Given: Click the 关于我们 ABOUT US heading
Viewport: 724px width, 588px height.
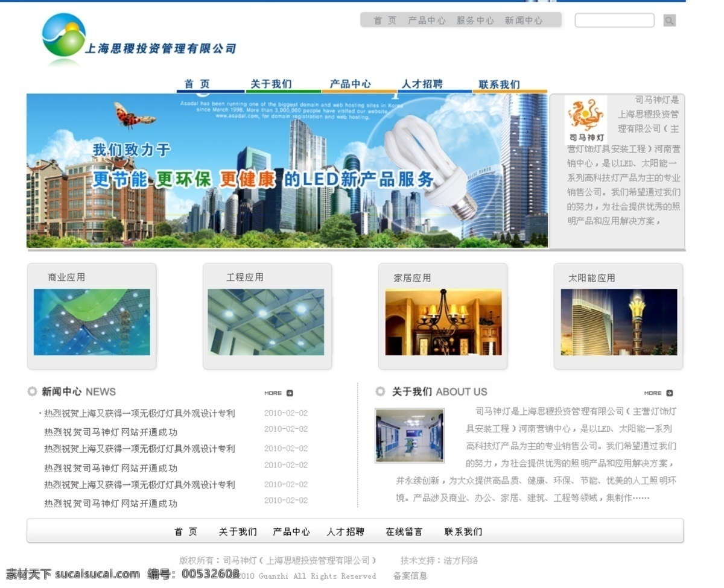Looking at the screenshot, I should point(440,391).
